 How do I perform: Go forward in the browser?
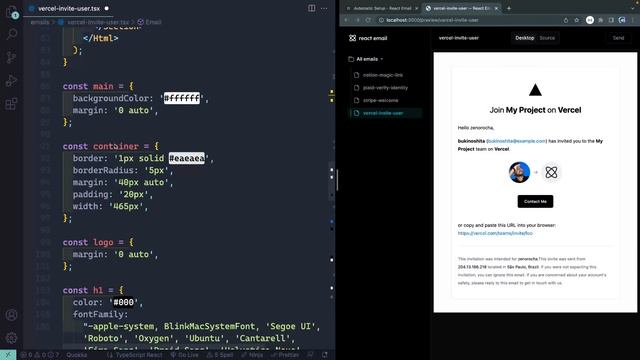pos(358,20)
